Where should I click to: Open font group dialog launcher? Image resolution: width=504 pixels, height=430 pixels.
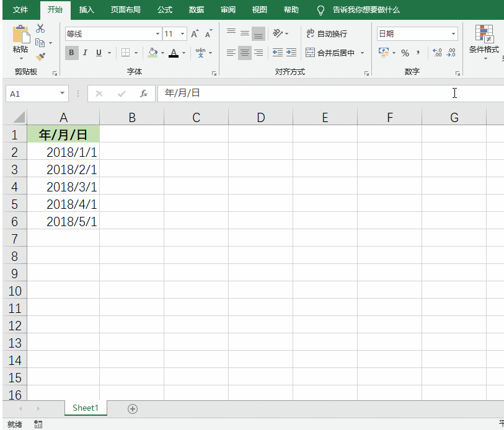214,74
